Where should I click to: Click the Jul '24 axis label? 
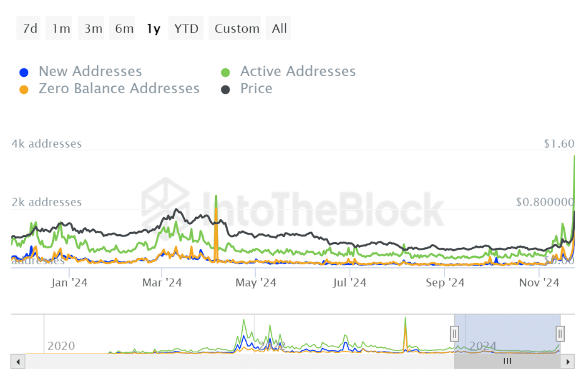click(x=350, y=282)
